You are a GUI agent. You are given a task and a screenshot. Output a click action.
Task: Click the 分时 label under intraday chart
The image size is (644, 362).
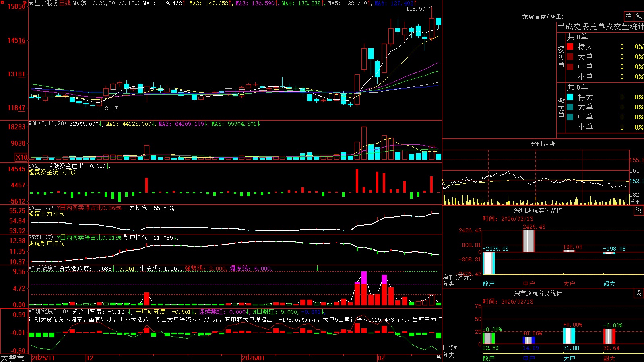click(636, 202)
